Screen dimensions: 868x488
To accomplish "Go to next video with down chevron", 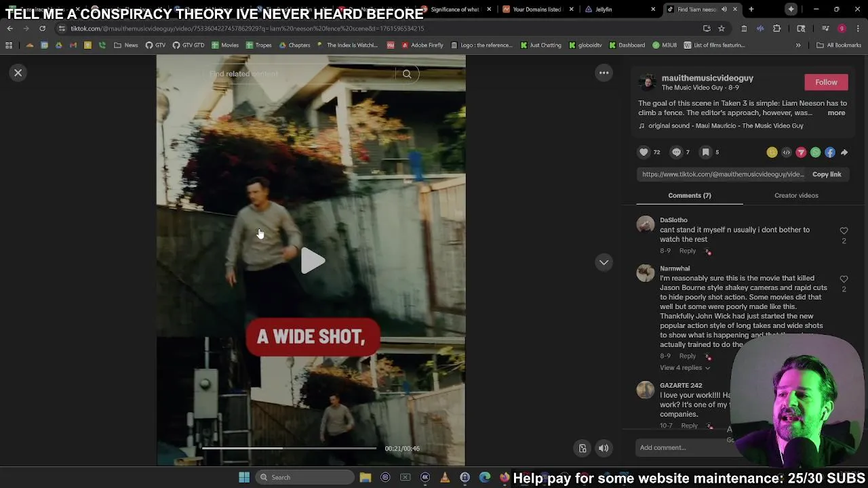I will pos(604,262).
